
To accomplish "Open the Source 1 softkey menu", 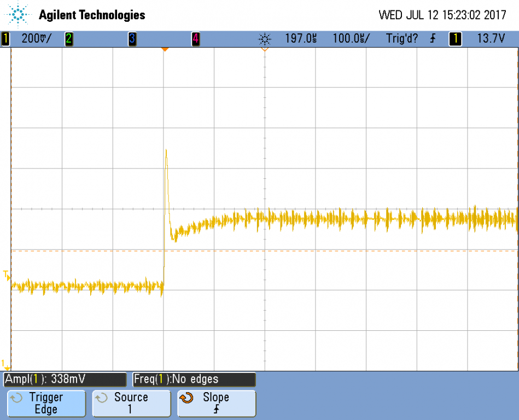I will coord(131,403).
